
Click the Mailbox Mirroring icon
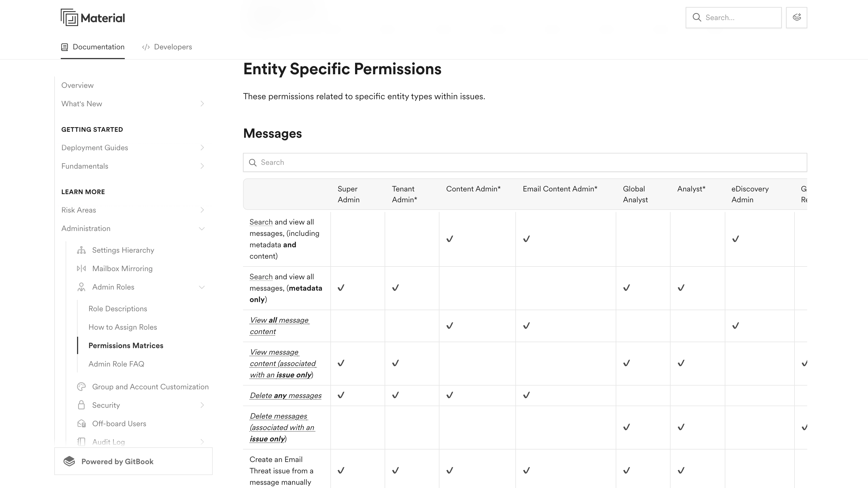pos(81,268)
